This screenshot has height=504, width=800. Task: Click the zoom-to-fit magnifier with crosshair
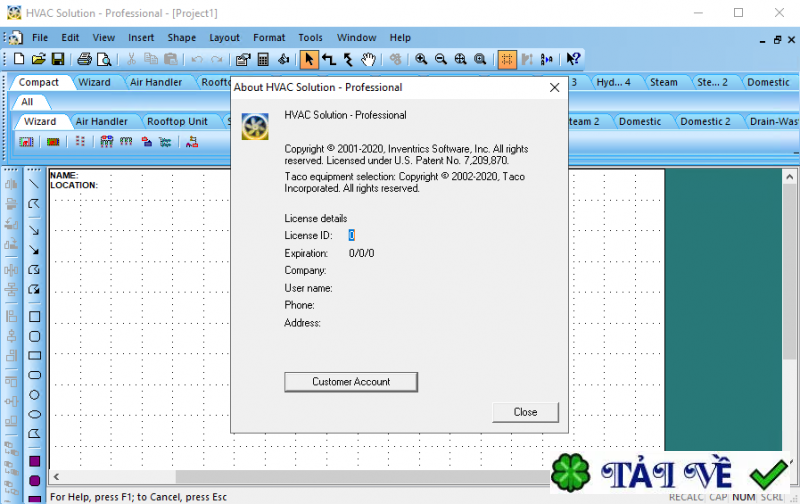(460, 59)
